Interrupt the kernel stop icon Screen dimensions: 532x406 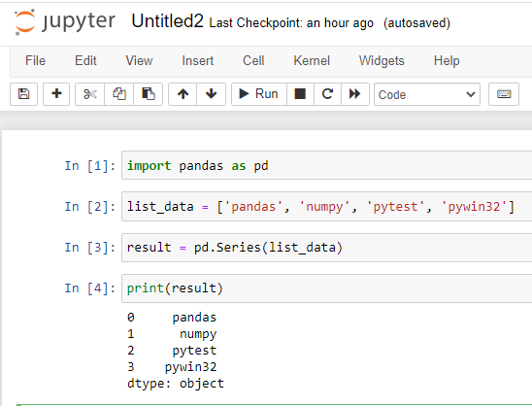[x=300, y=94]
